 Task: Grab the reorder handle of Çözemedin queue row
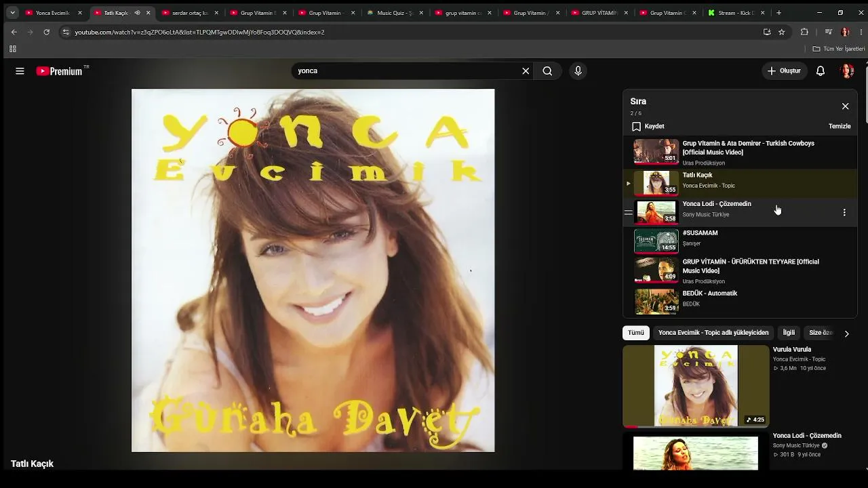click(628, 212)
